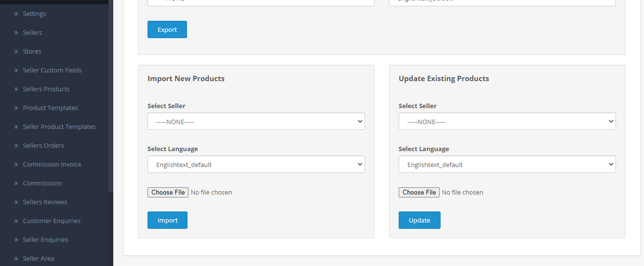
Task: Click the chevron icon beside Stores
Action: pos(16,52)
